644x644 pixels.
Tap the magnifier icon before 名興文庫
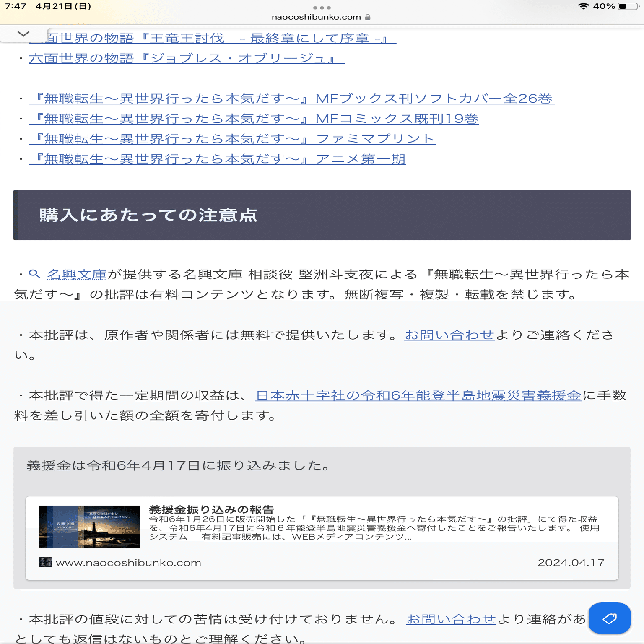click(x=34, y=274)
